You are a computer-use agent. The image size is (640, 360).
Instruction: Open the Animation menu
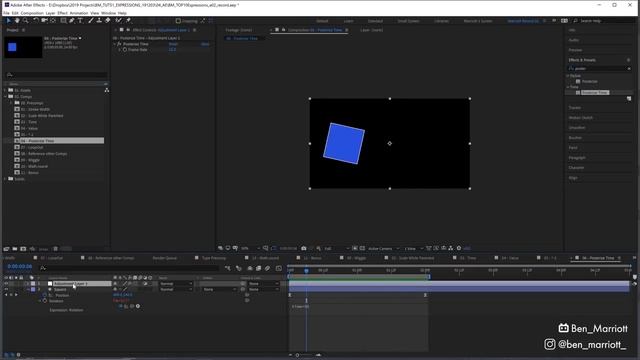(x=79, y=13)
